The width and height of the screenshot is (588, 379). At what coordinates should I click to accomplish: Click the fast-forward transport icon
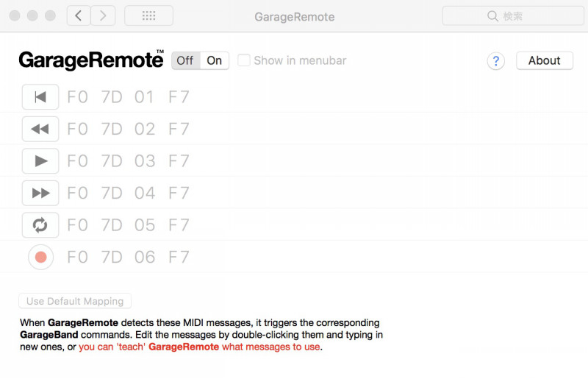[x=40, y=193]
